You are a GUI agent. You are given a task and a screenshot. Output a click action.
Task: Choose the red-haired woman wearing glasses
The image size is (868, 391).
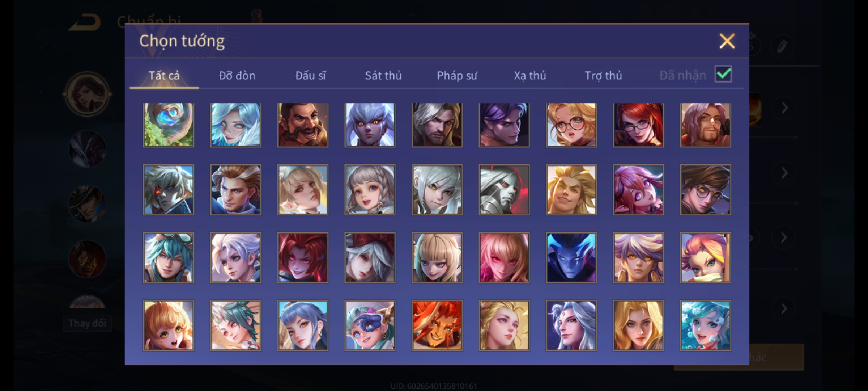pyautogui.click(x=638, y=125)
